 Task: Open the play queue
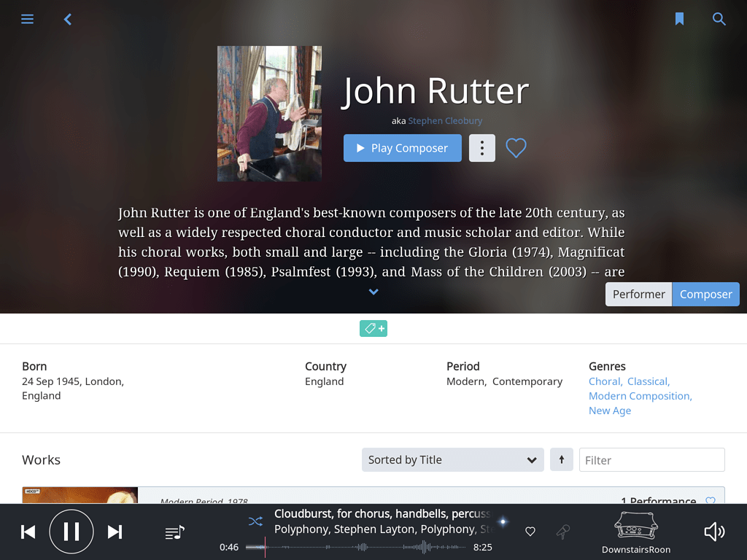coord(174,532)
